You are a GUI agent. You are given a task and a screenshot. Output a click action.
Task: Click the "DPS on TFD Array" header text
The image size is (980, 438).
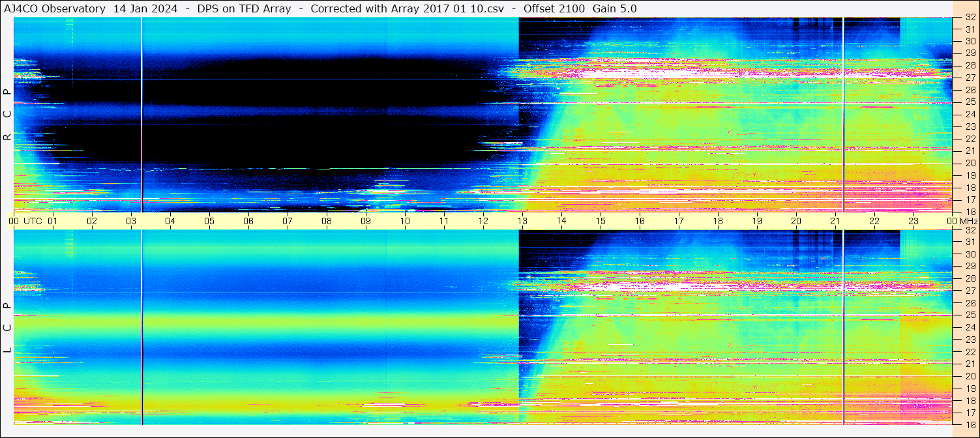click(244, 8)
